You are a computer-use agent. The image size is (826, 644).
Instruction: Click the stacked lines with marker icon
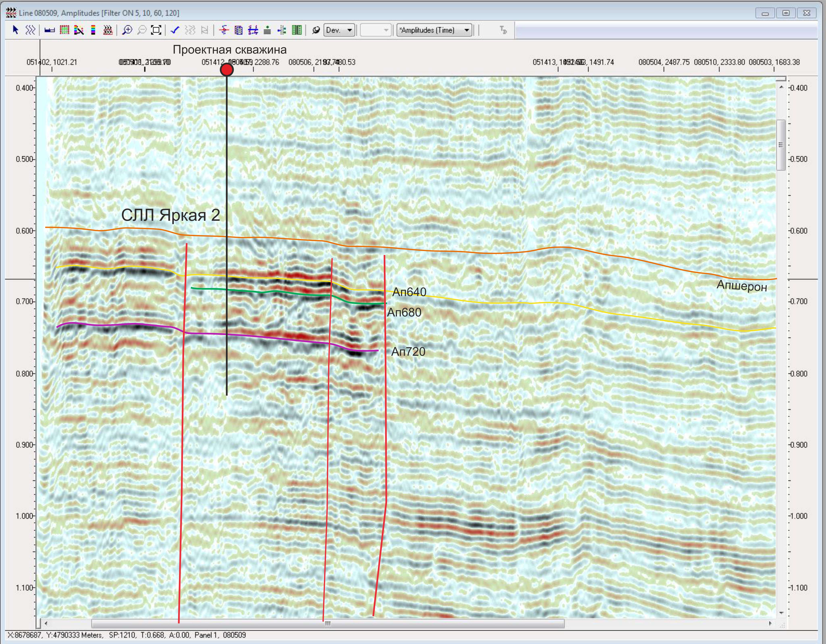(267, 30)
